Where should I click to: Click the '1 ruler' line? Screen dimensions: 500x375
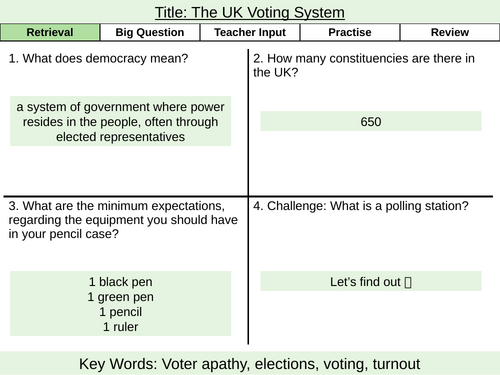[x=120, y=327]
